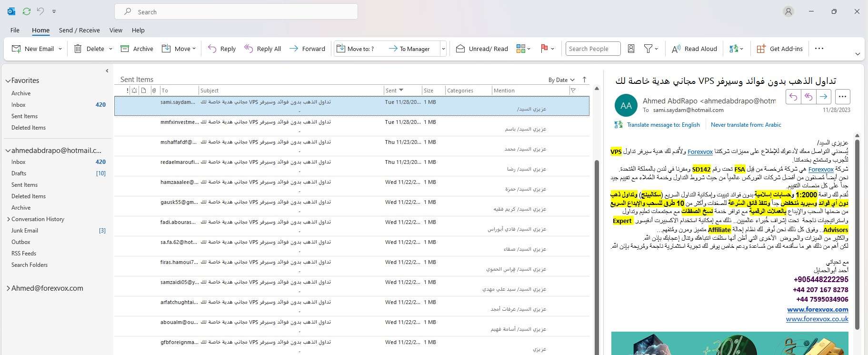Click Translate message to: English link
868x355 pixels.
click(663, 125)
